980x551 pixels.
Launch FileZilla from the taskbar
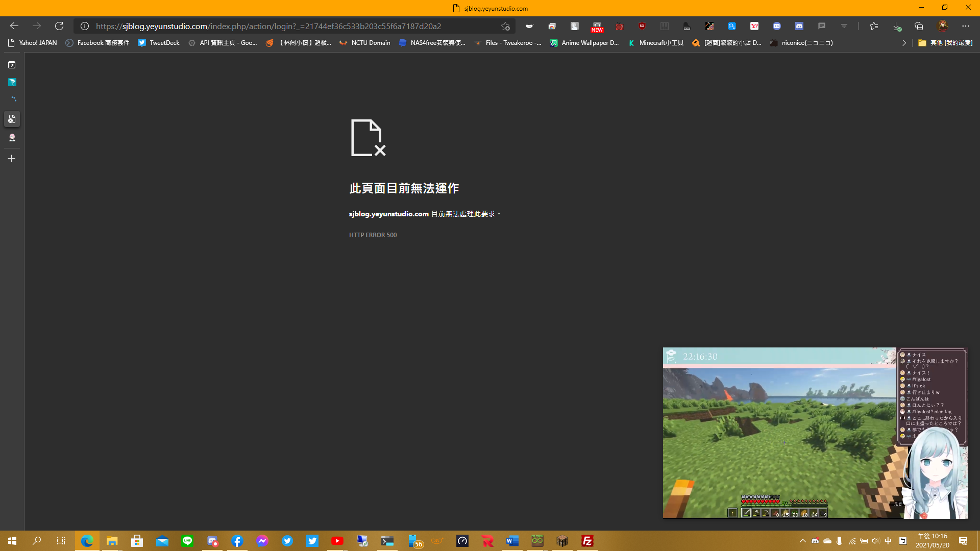tap(587, 541)
